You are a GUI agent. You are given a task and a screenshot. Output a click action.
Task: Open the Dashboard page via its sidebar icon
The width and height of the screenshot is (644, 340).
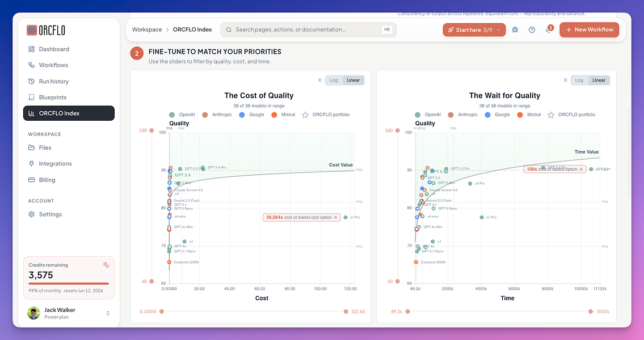[x=31, y=49]
